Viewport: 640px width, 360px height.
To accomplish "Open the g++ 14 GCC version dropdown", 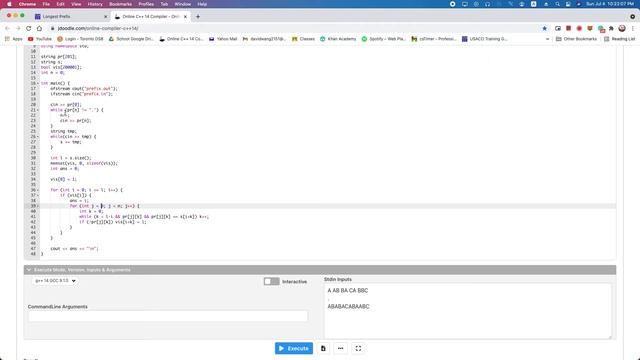I will [x=55, y=281].
